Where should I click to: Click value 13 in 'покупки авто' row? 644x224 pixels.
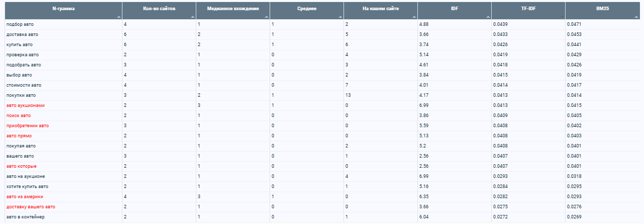click(x=348, y=95)
